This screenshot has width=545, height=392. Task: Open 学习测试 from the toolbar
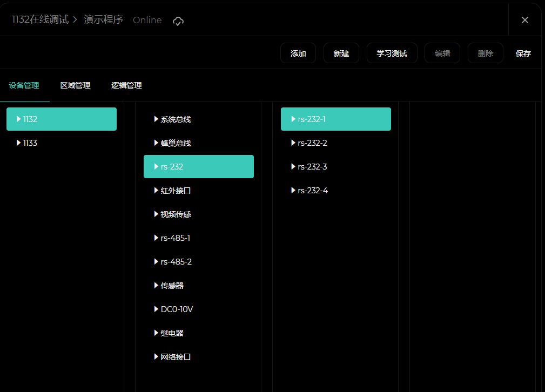pyautogui.click(x=392, y=53)
